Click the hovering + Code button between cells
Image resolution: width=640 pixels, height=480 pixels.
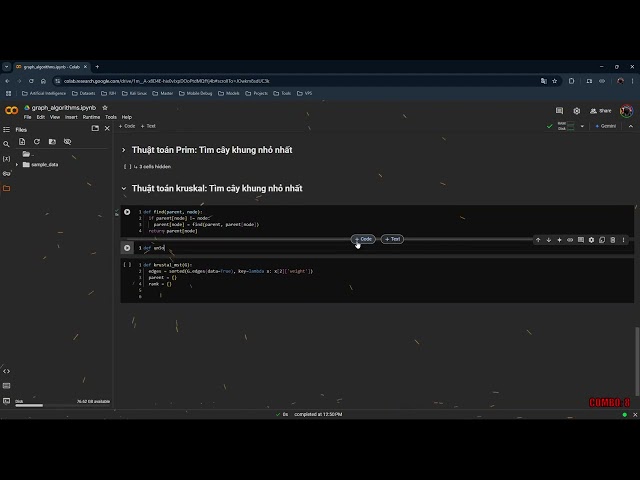point(363,239)
